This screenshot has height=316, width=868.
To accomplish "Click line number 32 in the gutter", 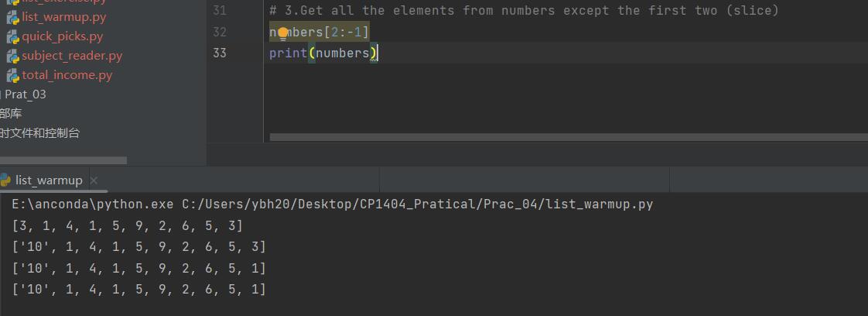I will pos(219,33).
